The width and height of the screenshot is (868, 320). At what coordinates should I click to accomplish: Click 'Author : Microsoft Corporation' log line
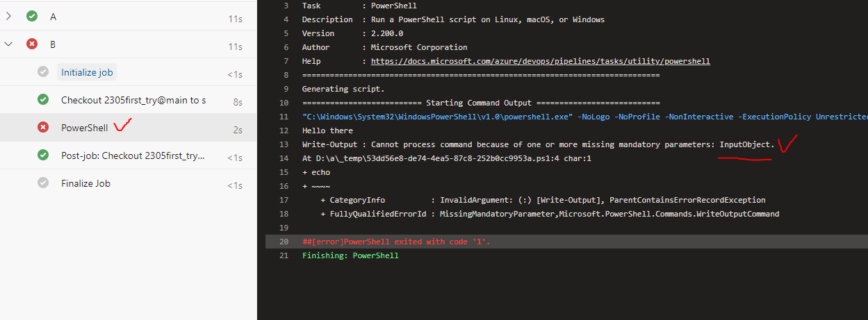[385, 47]
